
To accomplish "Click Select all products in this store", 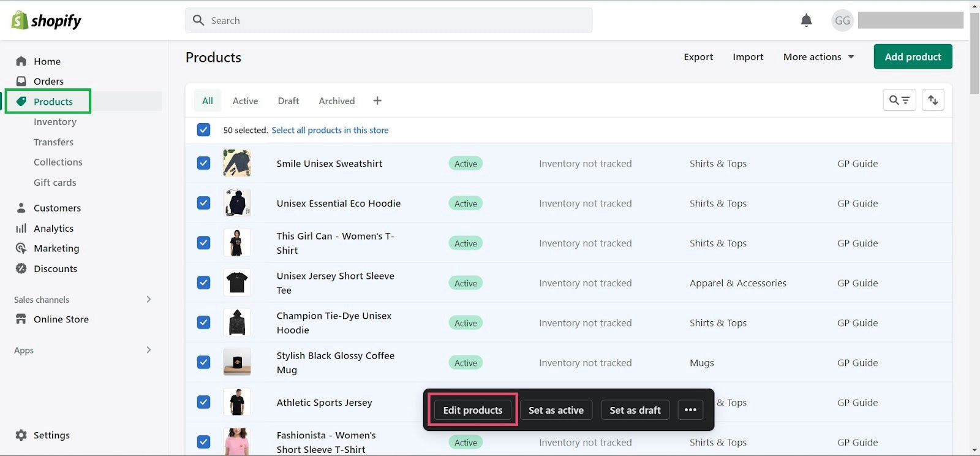I will (x=330, y=131).
